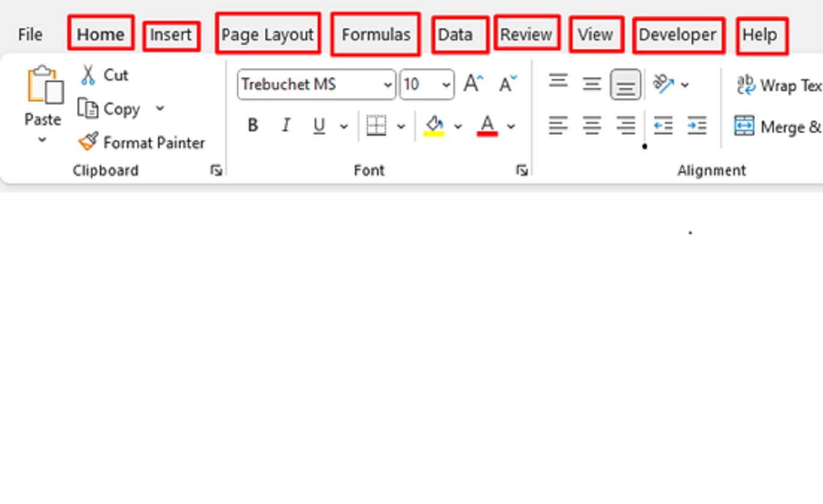The image size is (823, 504).
Task: Toggle bold formatting
Action: pyautogui.click(x=252, y=125)
